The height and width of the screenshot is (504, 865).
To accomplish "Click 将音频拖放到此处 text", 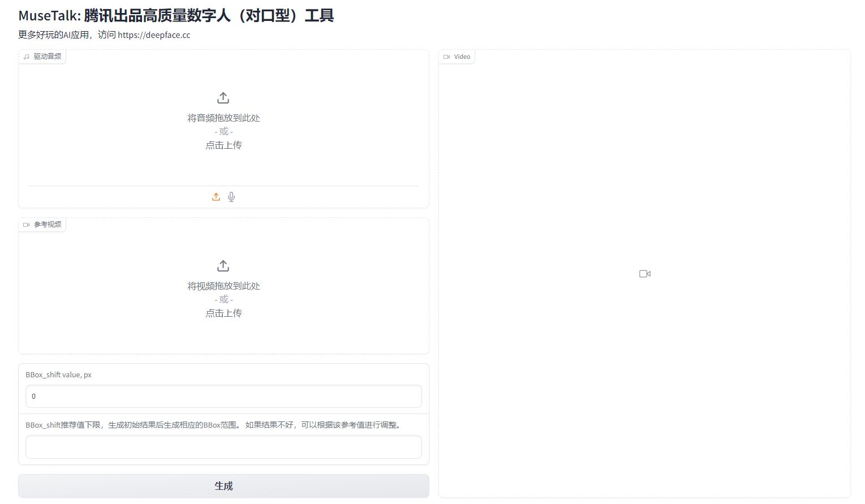I will pos(223,118).
